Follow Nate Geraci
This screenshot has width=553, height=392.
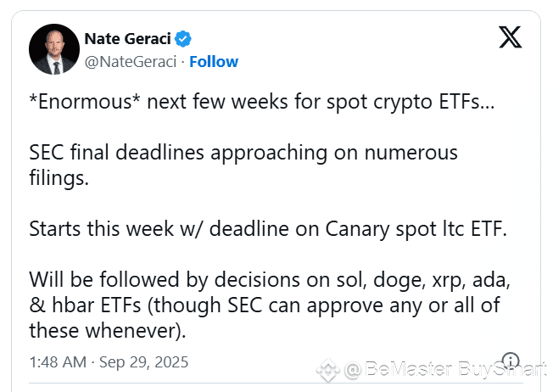[x=214, y=62]
